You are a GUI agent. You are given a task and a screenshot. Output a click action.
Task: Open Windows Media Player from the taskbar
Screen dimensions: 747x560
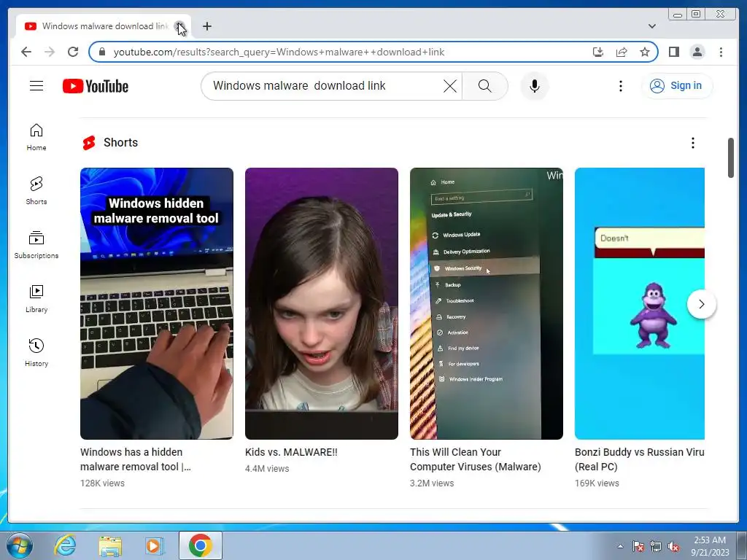pyautogui.click(x=155, y=545)
